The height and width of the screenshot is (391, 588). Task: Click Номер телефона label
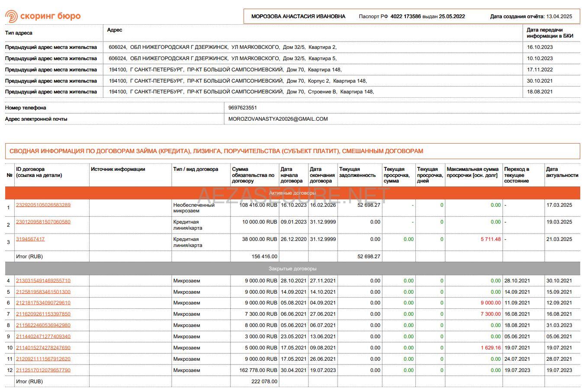pos(26,108)
